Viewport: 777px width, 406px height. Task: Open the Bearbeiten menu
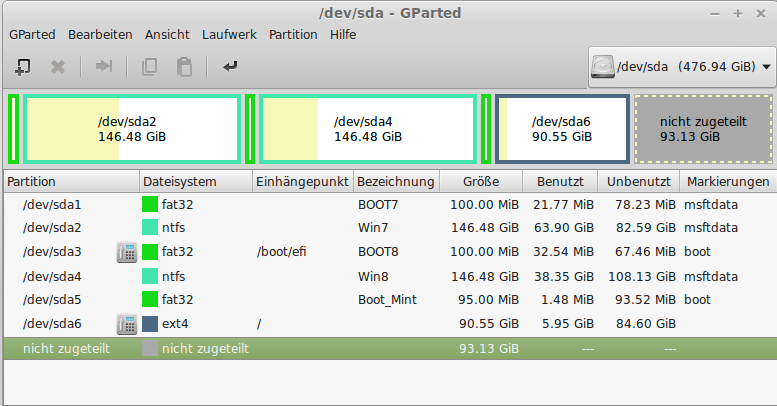100,35
